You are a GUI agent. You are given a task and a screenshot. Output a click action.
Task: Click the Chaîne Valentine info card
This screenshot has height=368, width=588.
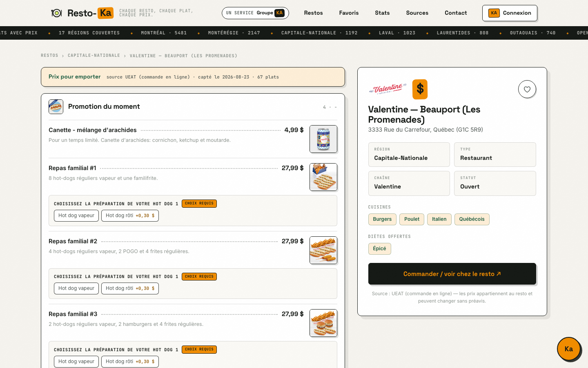click(409, 183)
